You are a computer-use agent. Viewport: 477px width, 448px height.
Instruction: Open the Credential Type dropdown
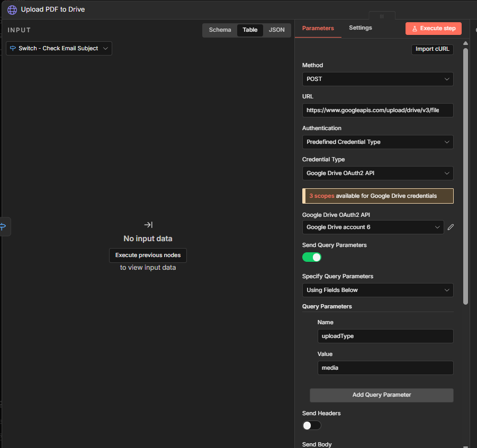point(377,173)
